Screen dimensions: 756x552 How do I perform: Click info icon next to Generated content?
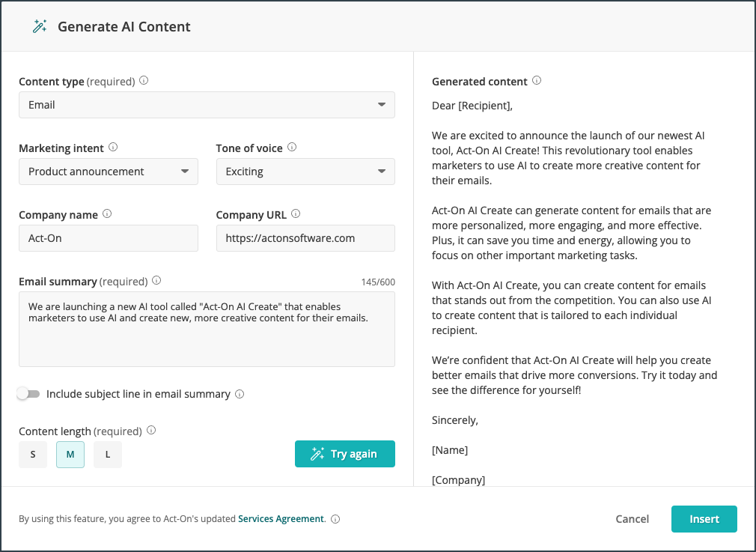(537, 81)
